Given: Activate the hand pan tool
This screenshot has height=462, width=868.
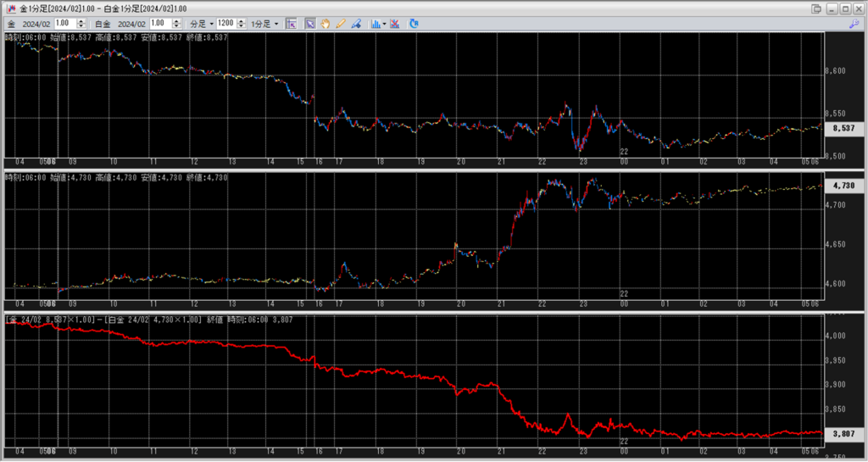Looking at the screenshot, I should pos(325,24).
